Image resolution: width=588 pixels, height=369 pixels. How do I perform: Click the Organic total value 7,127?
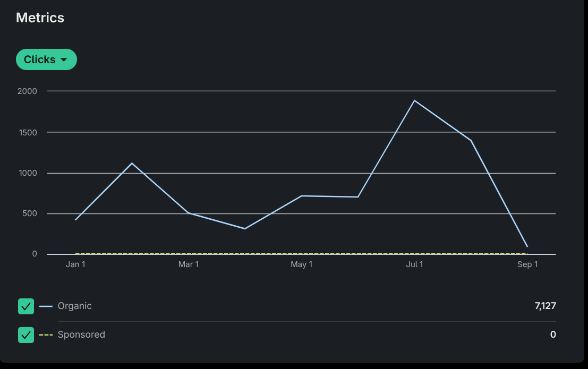coord(545,306)
